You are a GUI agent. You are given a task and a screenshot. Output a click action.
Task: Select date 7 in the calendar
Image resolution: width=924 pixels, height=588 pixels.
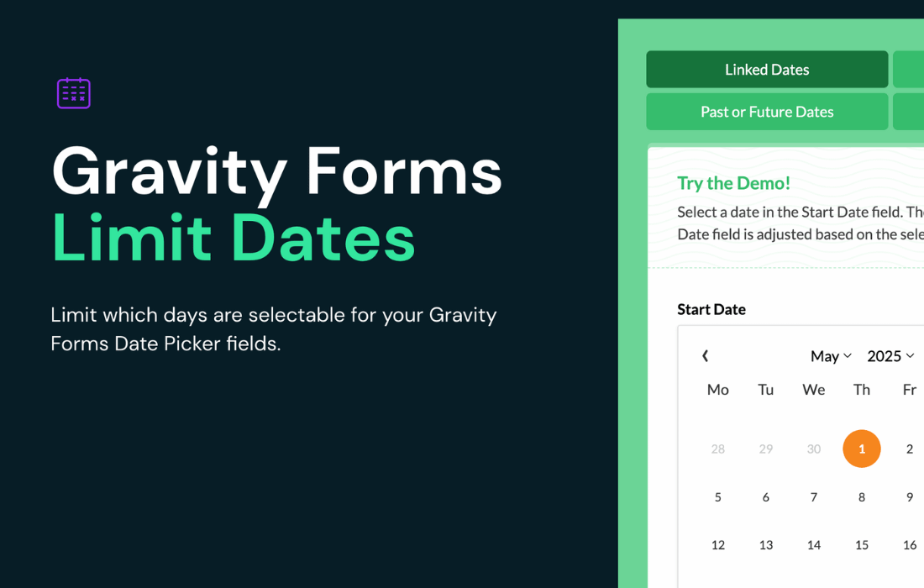coord(814,497)
